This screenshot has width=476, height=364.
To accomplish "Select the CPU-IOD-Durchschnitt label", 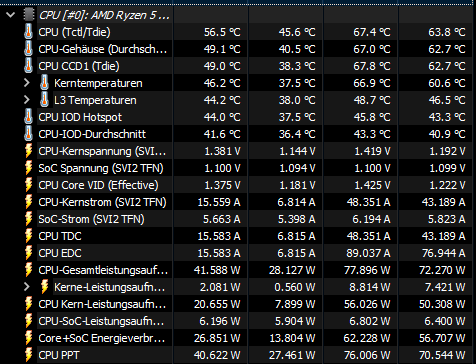I will click(92, 134).
